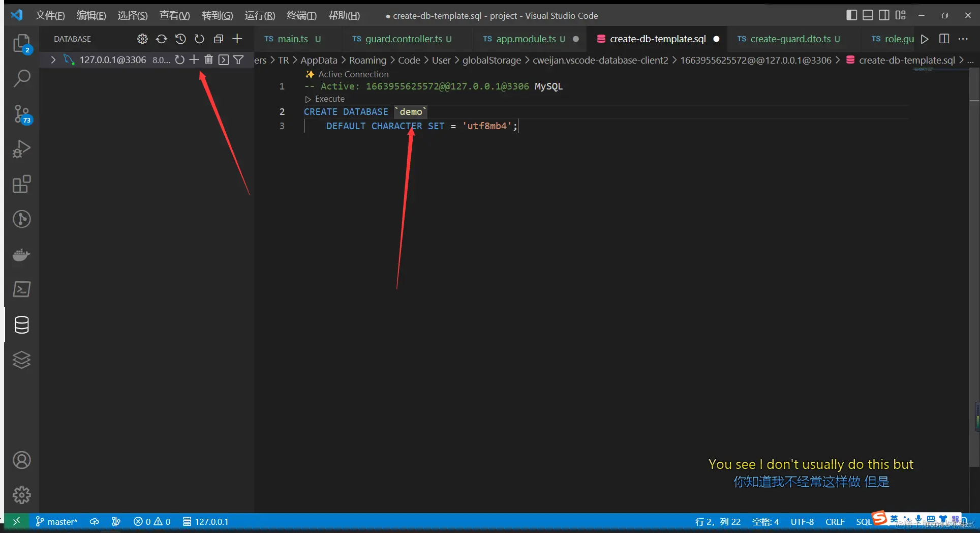Open the Accounts menu

coord(21,460)
